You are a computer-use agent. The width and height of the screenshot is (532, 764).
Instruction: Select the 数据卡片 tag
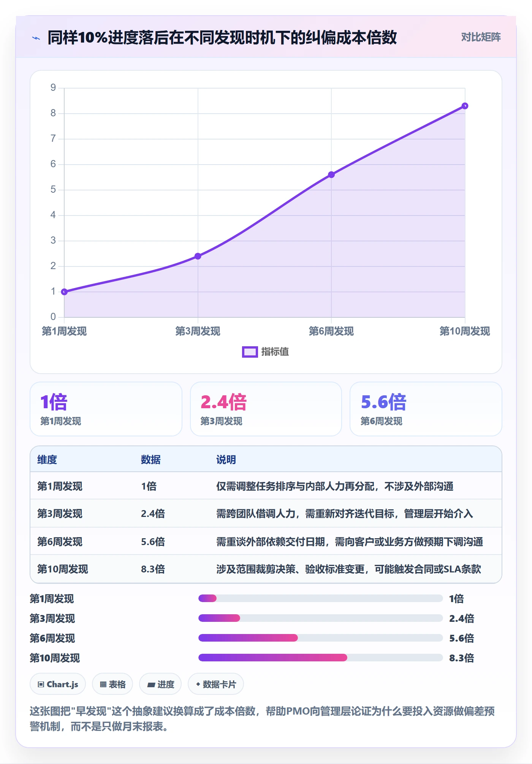coord(216,684)
